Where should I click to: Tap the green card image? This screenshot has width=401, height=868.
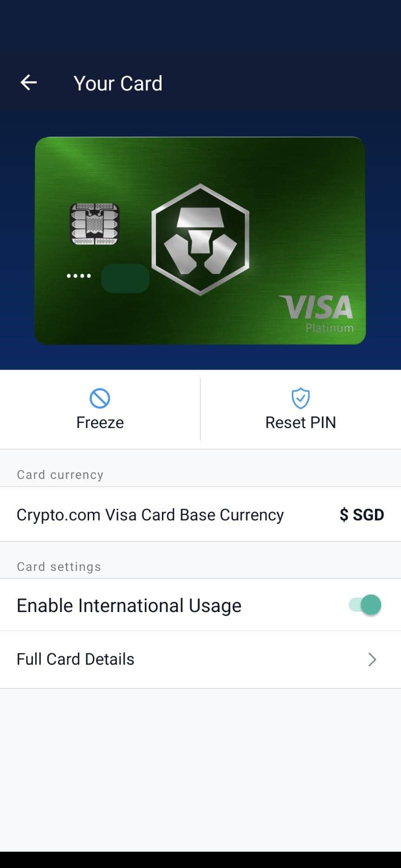point(200,241)
